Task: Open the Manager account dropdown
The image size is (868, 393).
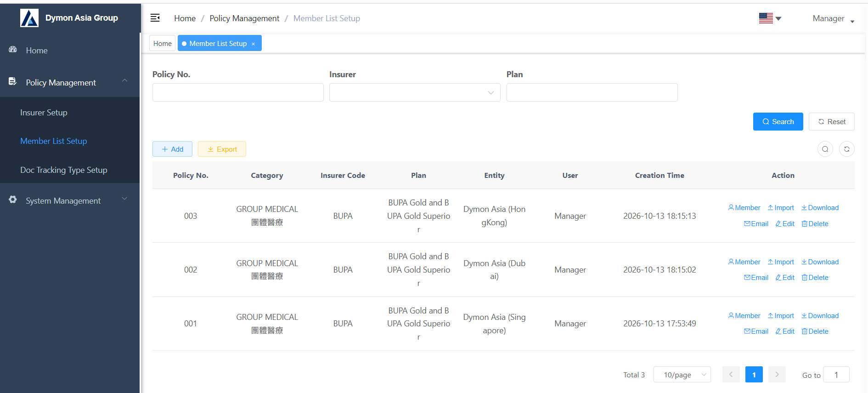Action: [x=833, y=18]
